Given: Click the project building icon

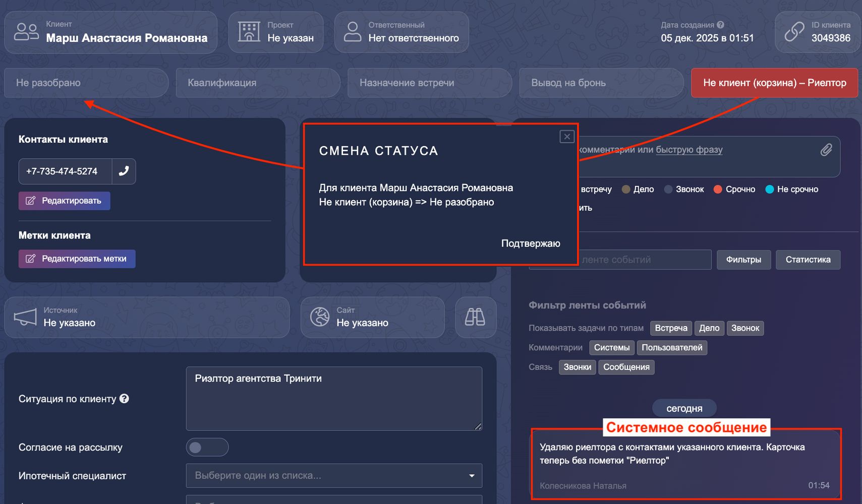Looking at the screenshot, I should (249, 32).
